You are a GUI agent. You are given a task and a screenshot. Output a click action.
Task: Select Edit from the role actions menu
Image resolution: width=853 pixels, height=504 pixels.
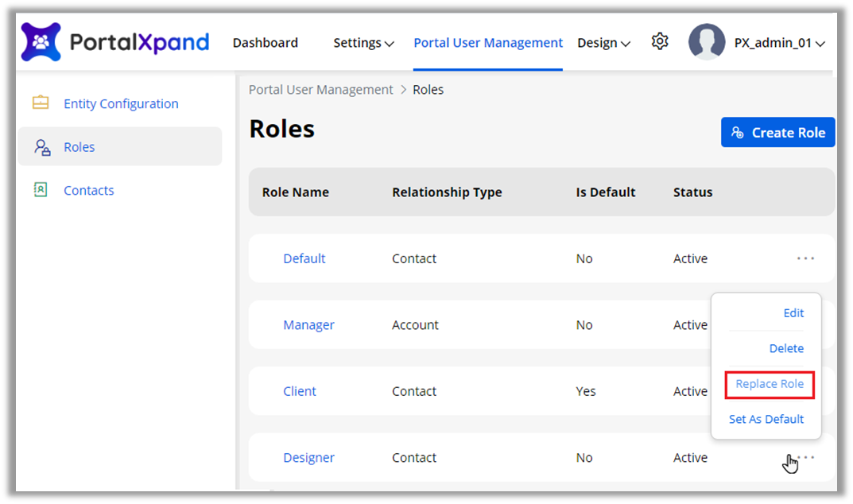pyautogui.click(x=793, y=313)
